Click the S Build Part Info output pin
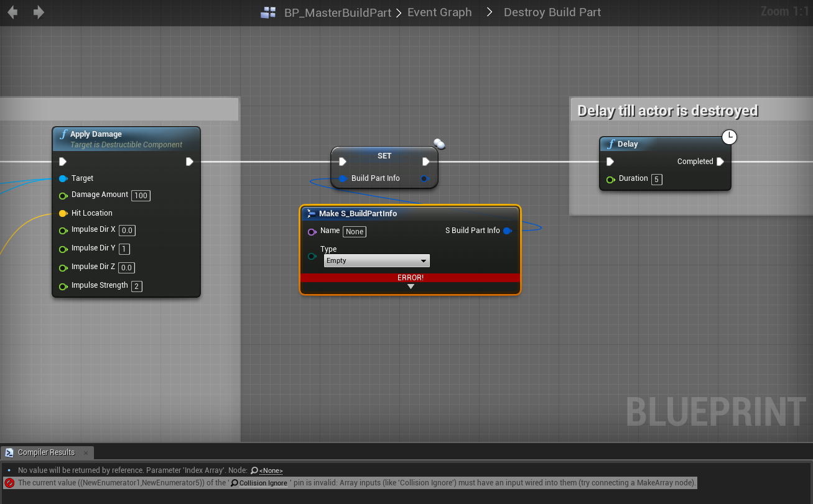Image resolution: width=813 pixels, height=504 pixels. click(x=507, y=231)
